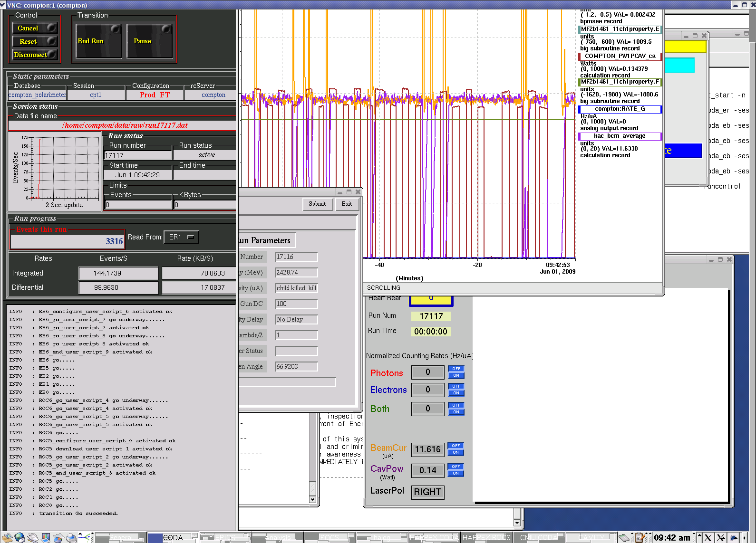Set Both rate to ON
This screenshot has height=543, width=756.
[456, 412]
